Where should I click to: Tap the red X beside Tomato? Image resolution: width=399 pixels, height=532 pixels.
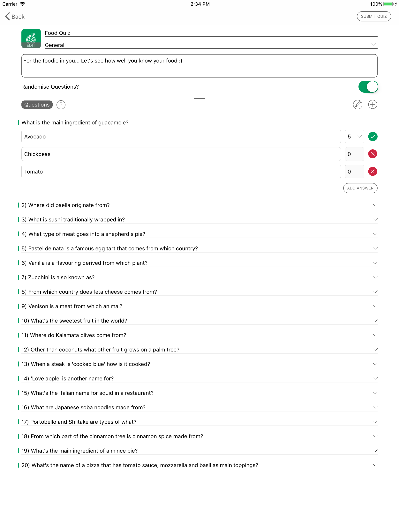coord(373,172)
